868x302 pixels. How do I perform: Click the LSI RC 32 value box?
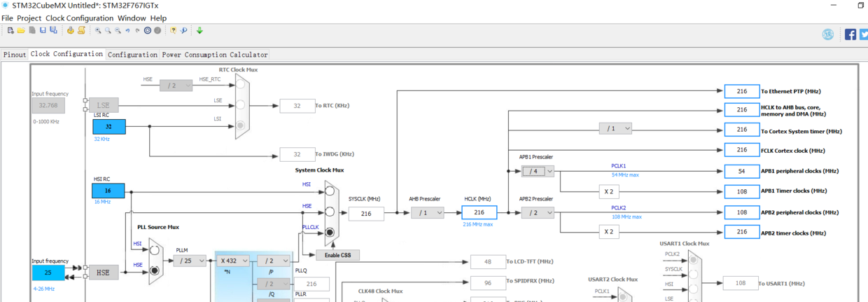(x=109, y=127)
